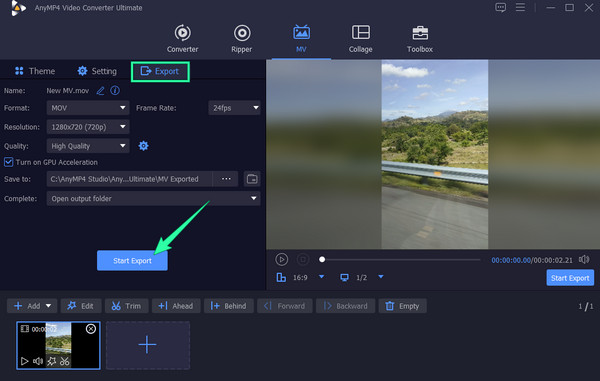This screenshot has height=381, width=600.
Task: Add a new clip via plus placeholder
Action: [x=148, y=345]
